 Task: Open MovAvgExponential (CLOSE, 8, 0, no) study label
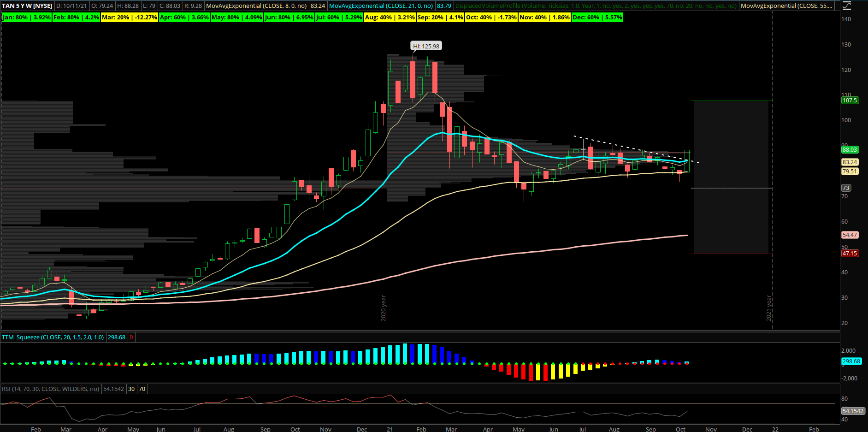coord(256,6)
